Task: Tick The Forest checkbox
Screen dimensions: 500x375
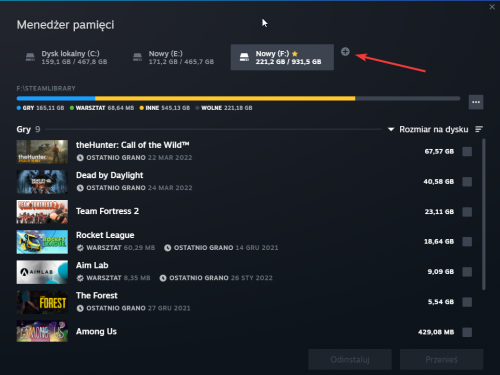Action: (x=467, y=302)
